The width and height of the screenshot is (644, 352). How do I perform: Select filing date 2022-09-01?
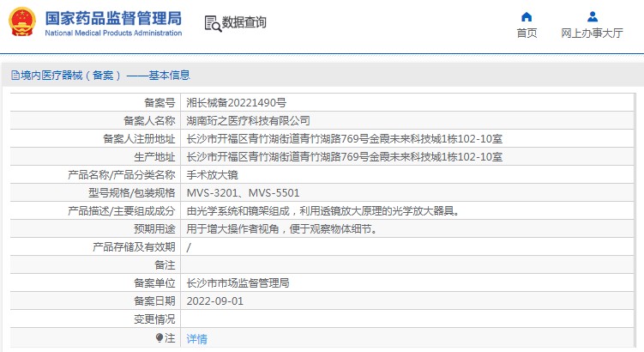(x=214, y=301)
